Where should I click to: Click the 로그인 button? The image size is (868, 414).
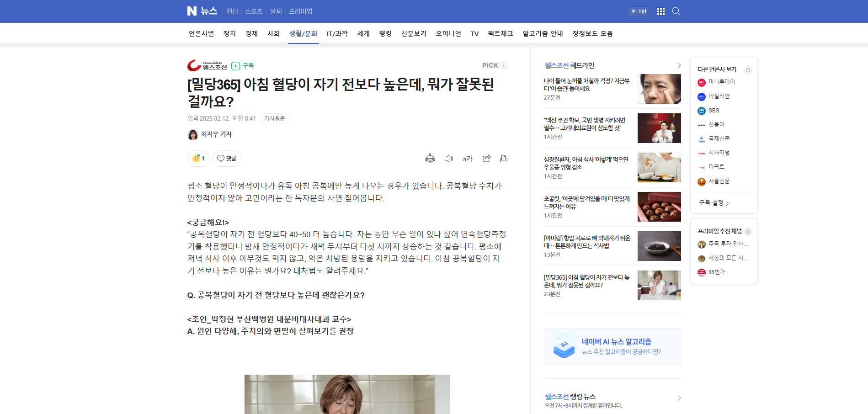[x=638, y=11]
